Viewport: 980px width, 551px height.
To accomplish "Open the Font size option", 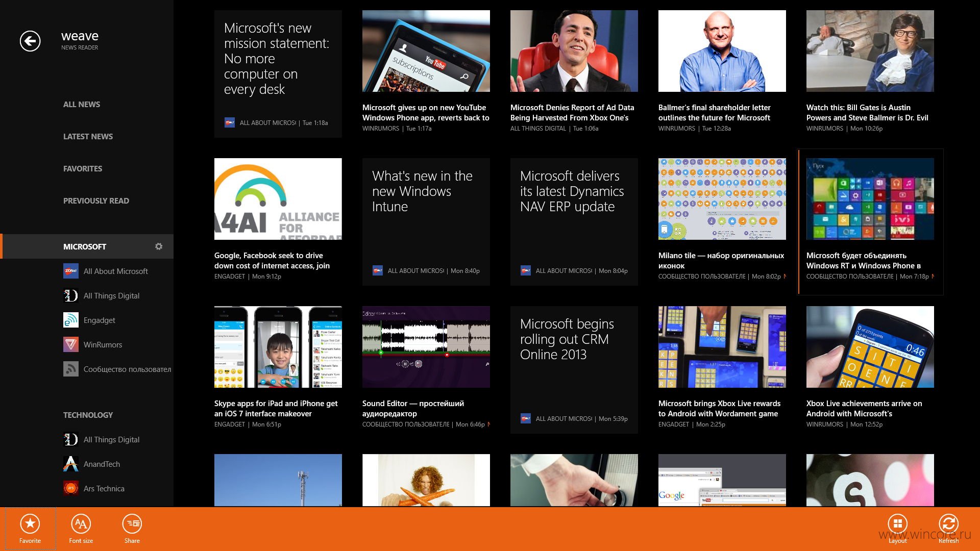I will point(81,529).
